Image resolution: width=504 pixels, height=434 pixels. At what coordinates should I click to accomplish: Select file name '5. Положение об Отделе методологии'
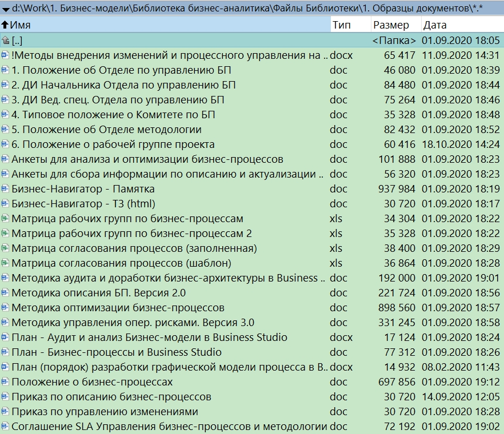pos(106,130)
